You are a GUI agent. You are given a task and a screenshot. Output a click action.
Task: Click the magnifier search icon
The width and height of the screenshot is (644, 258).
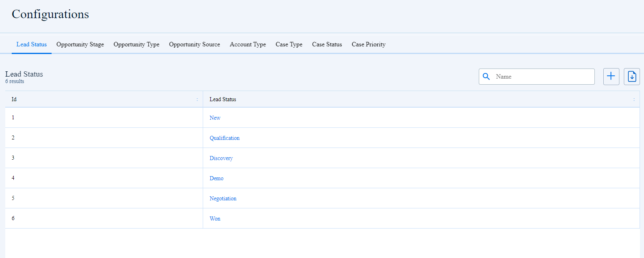point(486,77)
